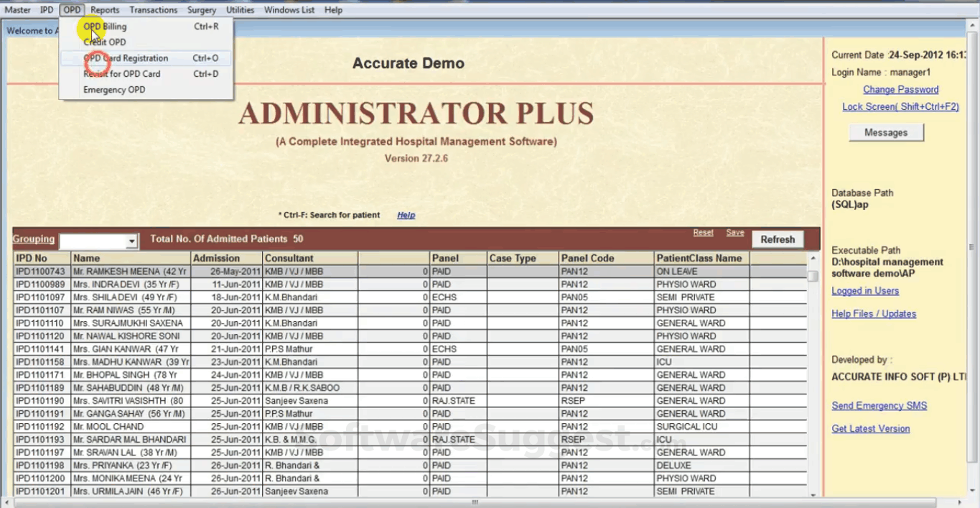The height and width of the screenshot is (508, 980).
Task: Click the Reset link above the patient list
Action: coord(703,232)
